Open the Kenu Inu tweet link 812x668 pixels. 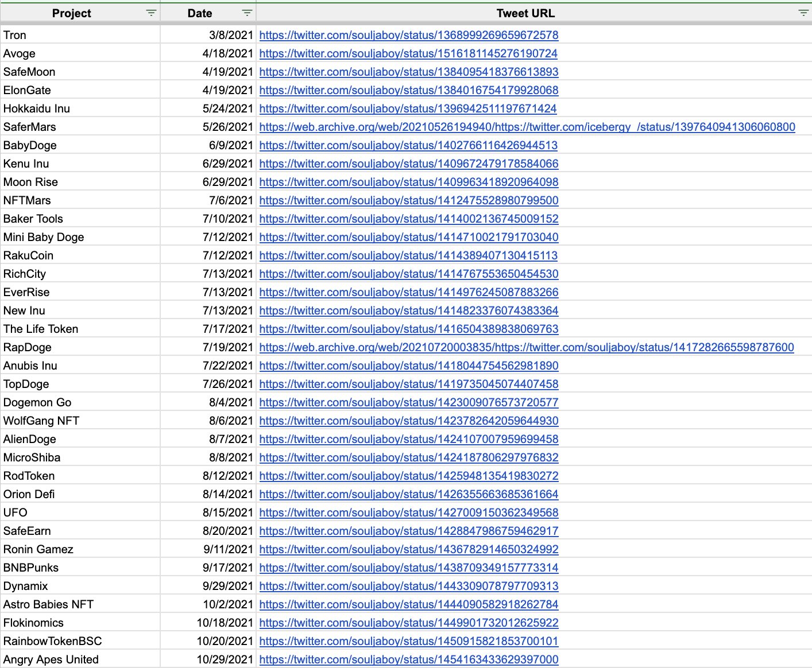pos(409,164)
